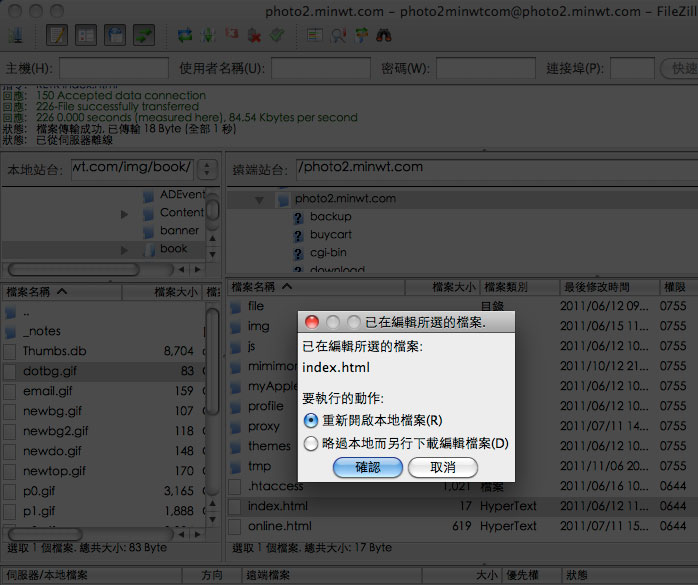Click the queue 狀態 column header

tap(630, 575)
